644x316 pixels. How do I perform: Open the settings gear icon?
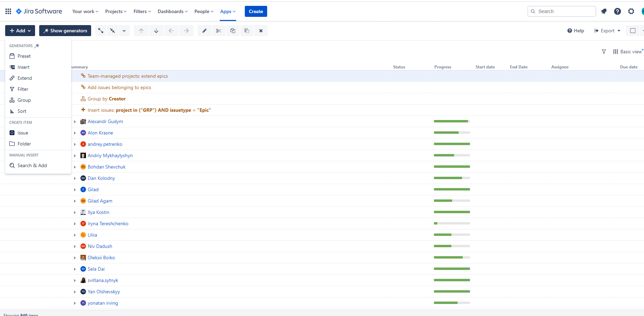(631, 11)
